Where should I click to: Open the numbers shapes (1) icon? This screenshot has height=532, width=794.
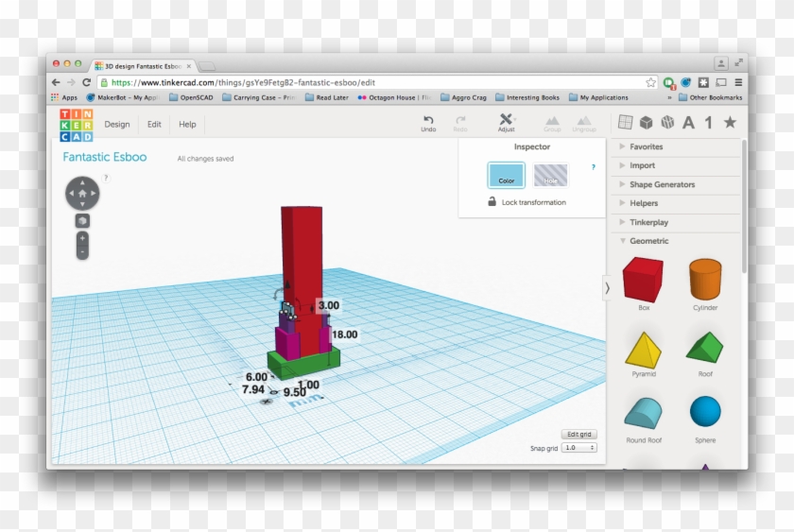click(709, 123)
